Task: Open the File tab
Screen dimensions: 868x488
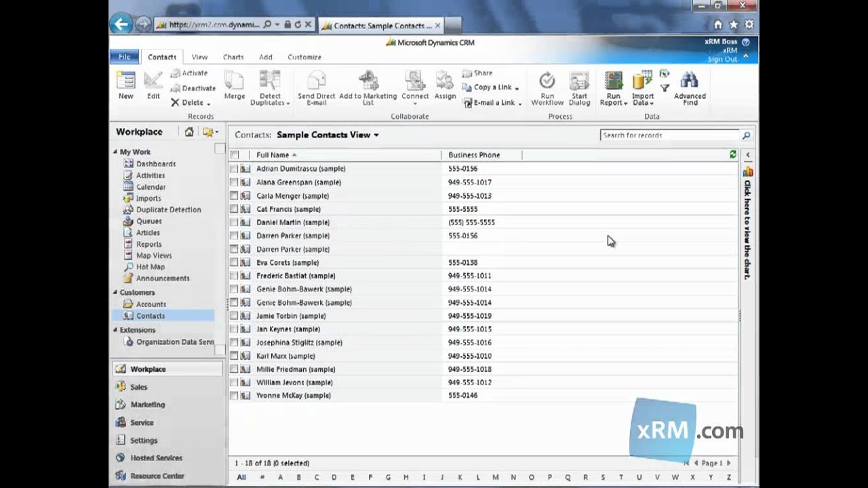Action: coord(125,57)
